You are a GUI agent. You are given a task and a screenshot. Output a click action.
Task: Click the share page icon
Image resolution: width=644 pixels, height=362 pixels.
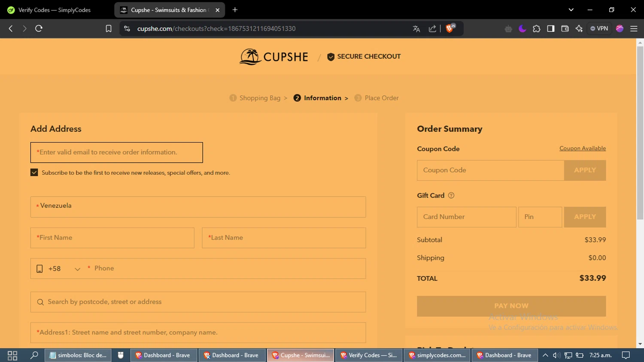pyautogui.click(x=432, y=29)
